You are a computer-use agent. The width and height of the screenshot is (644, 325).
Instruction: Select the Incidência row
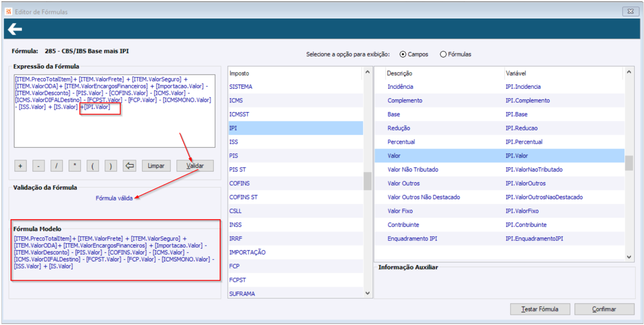(x=500, y=87)
